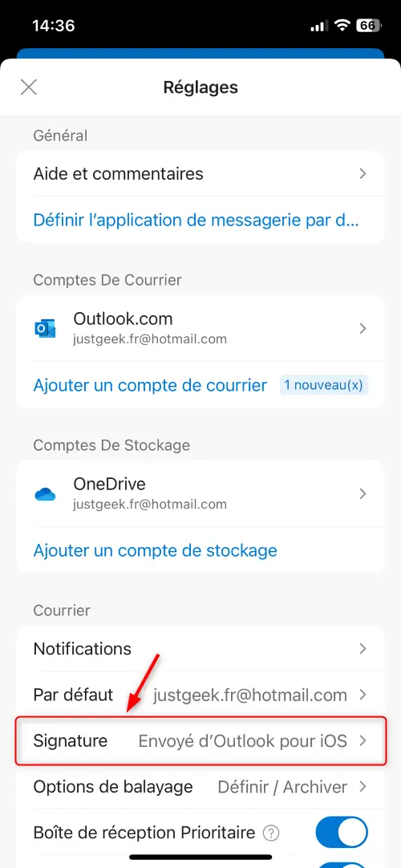Screen dimensions: 401x868
Task: Tap the Wi-Fi icon in status bar
Action: click(x=343, y=25)
